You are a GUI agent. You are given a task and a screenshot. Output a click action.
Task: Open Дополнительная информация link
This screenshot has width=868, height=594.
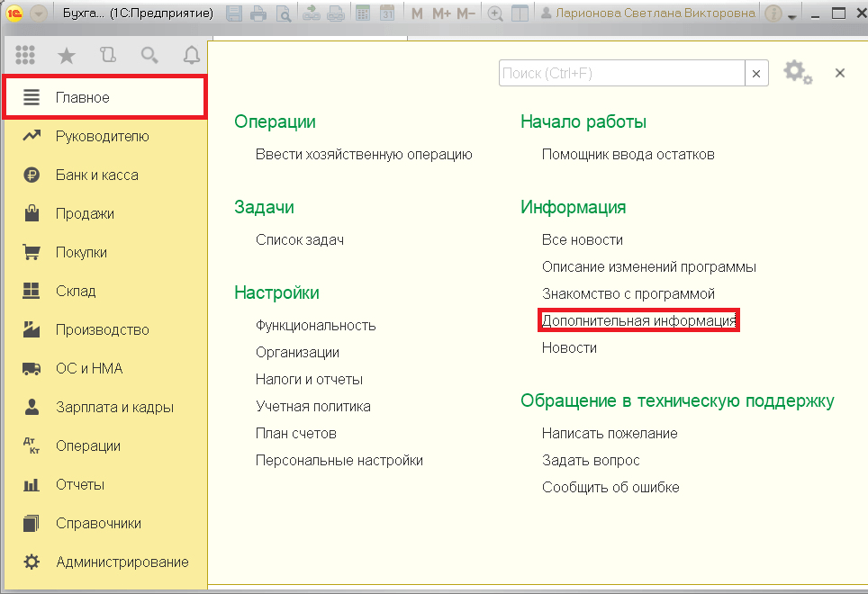pos(638,320)
